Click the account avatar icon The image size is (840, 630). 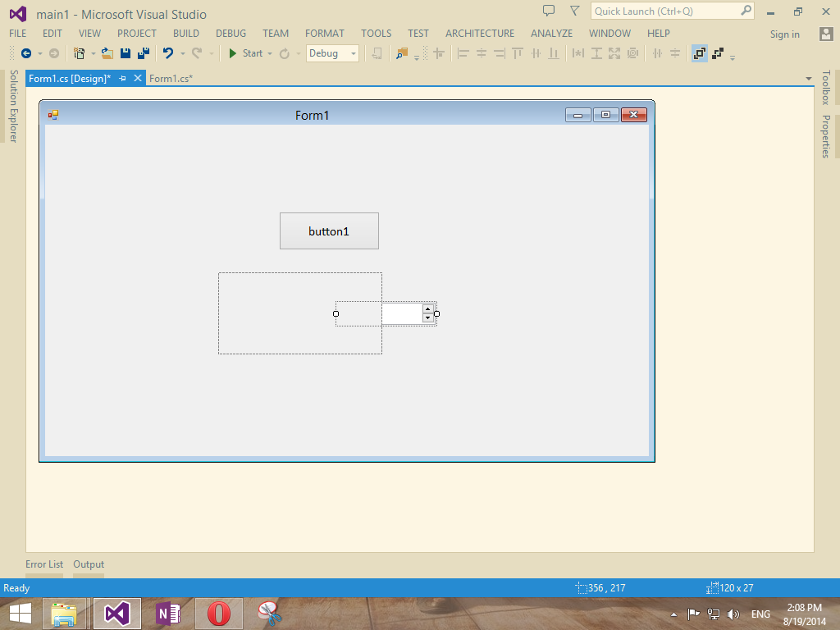pyautogui.click(x=826, y=34)
